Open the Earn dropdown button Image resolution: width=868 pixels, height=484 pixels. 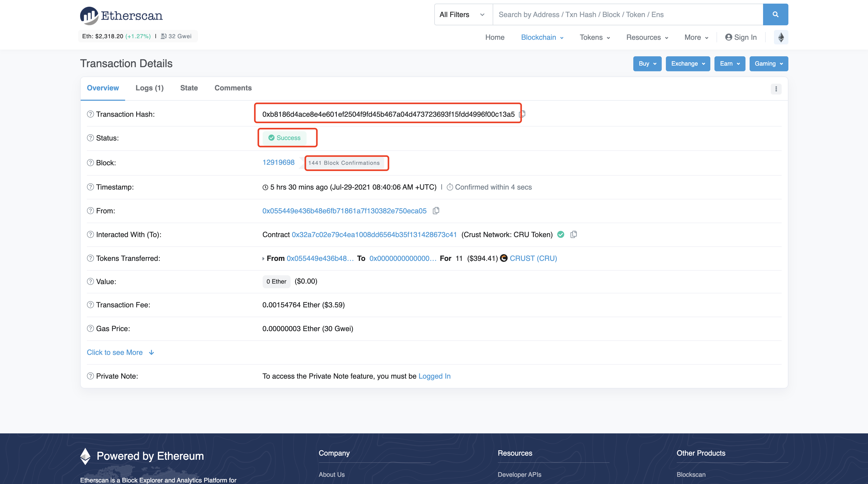(x=729, y=64)
